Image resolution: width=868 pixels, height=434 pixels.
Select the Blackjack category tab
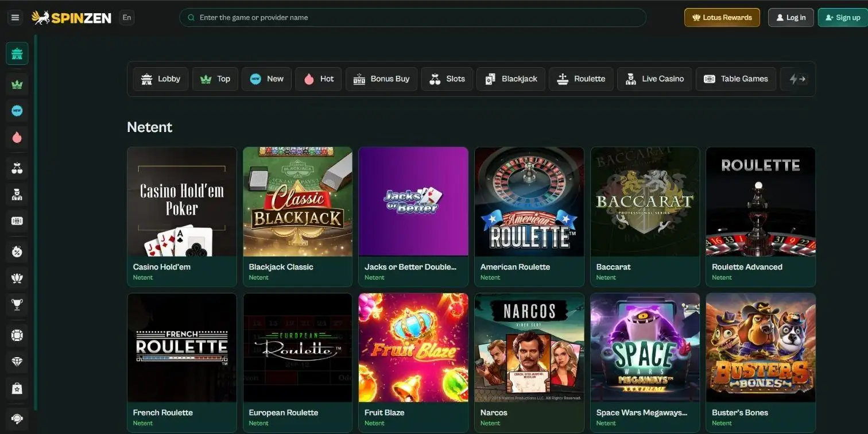point(511,79)
